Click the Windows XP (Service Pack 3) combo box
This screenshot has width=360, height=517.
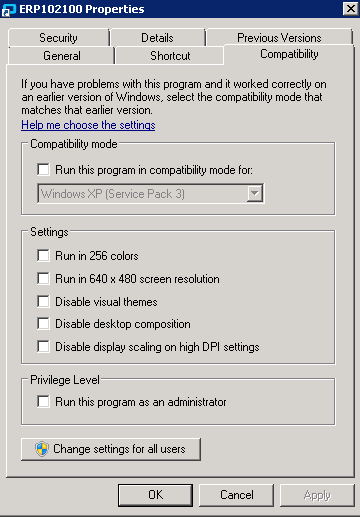[151, 193]
